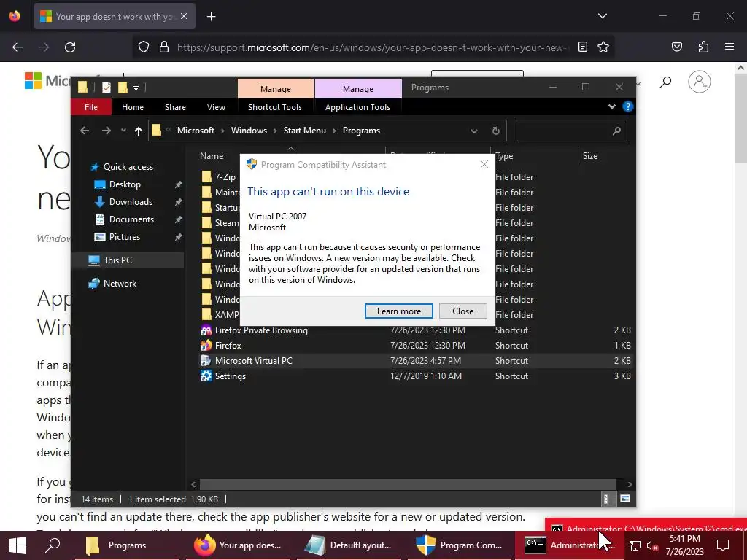Sort by the Size column header

click(589, 156)
